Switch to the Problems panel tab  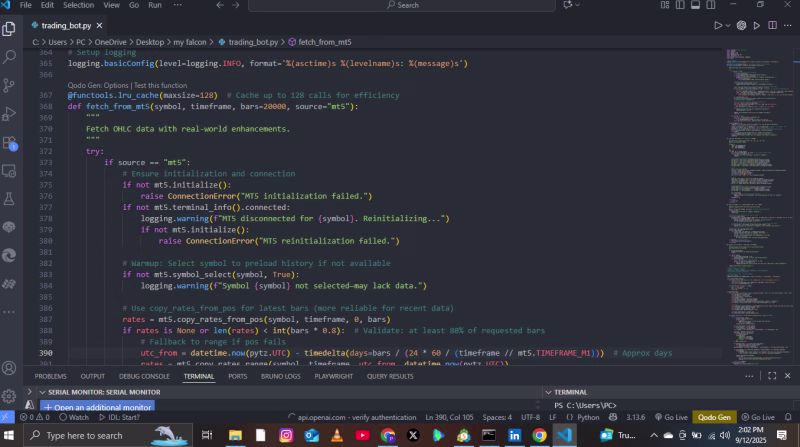click(51, 376)
